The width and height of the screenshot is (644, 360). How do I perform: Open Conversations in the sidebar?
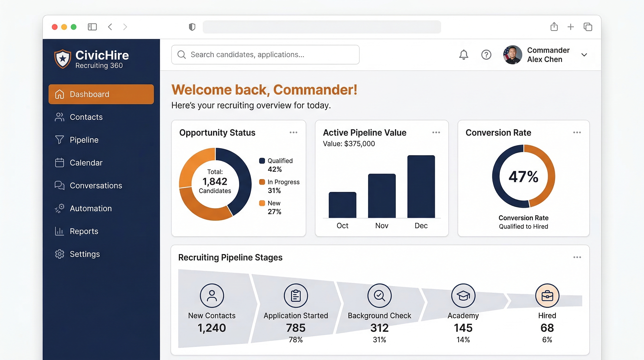(x=96, y=185)
